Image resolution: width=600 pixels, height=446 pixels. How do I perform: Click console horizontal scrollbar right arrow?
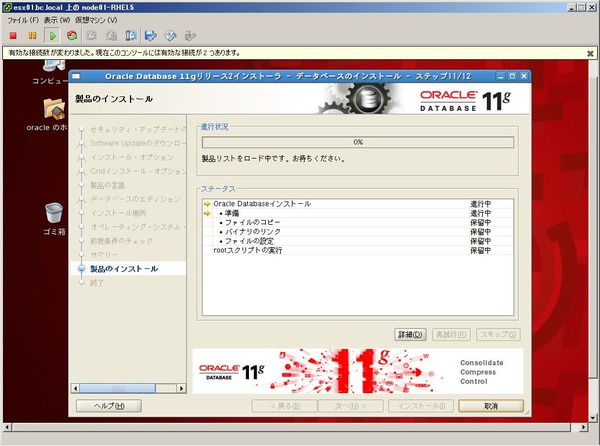pos(583,427)
